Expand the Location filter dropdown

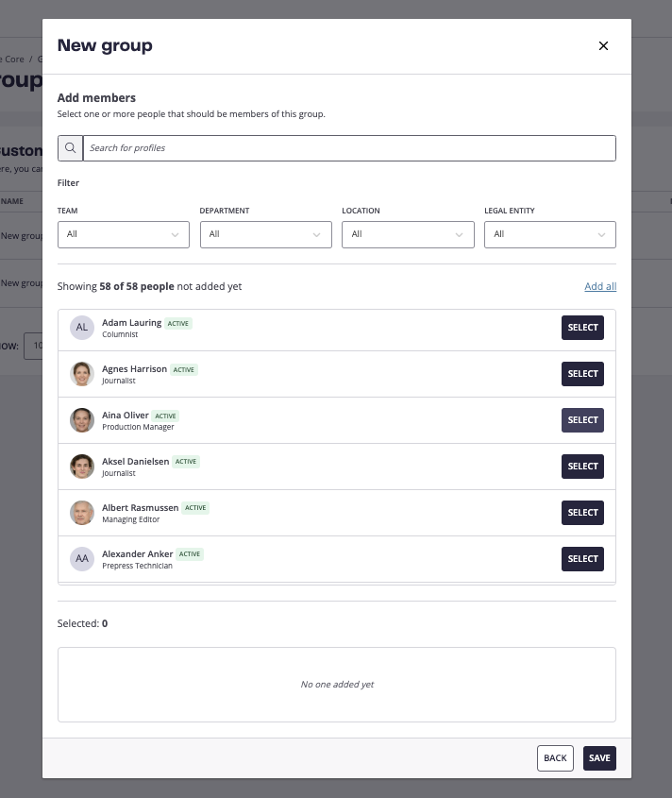408,234
